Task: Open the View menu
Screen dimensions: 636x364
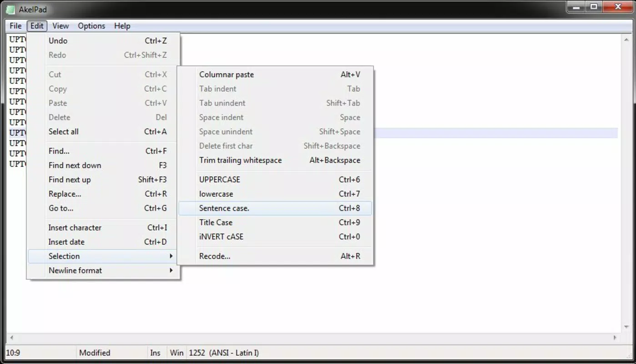Action: tap(61, 26)
